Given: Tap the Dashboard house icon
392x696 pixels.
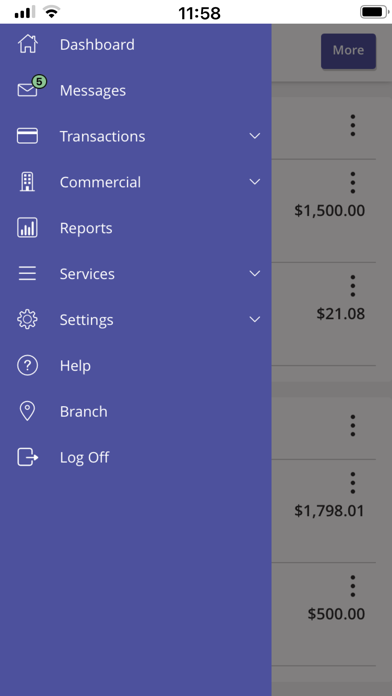Looking at the screenshot, I should pos(28,44).
